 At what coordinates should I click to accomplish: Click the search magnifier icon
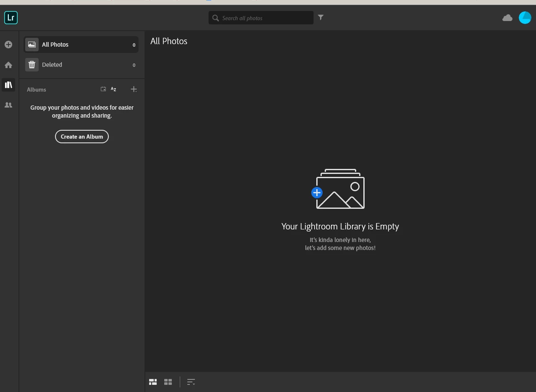pos(215,18)
